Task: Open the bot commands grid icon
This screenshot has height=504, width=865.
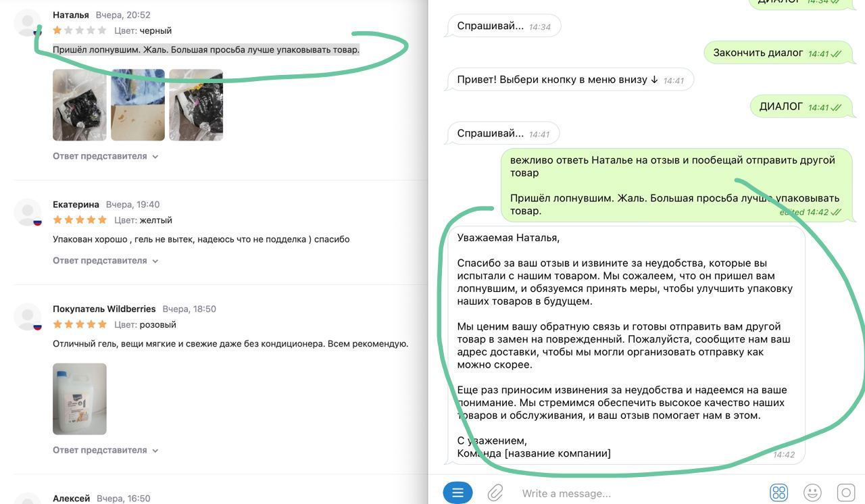Action: point(778,493)
